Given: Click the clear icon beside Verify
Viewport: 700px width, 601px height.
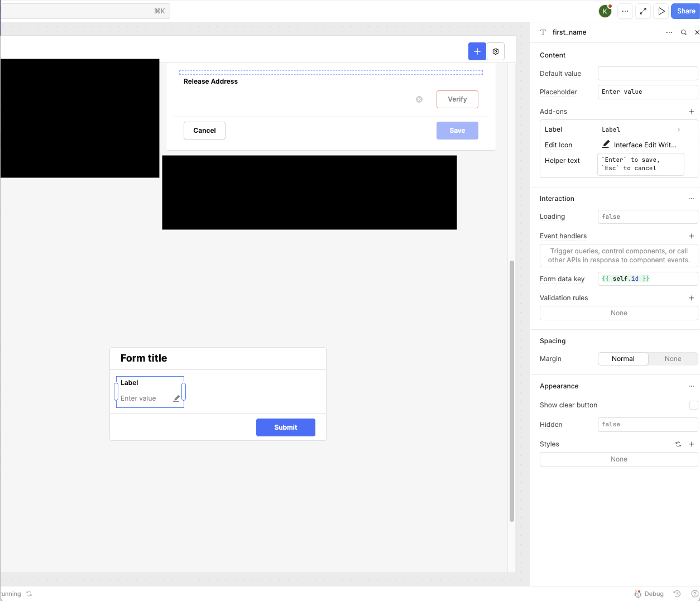Looking at the screenshot, I should tap(419, 99).
